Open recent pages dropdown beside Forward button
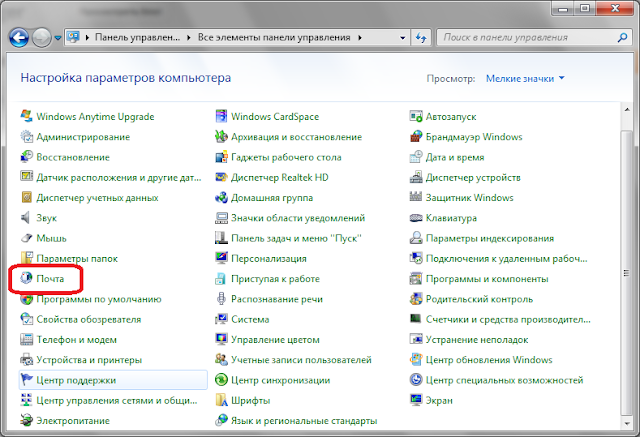This screenshot has width=640, height=437. pyautogui.click(x=58, y=38)
